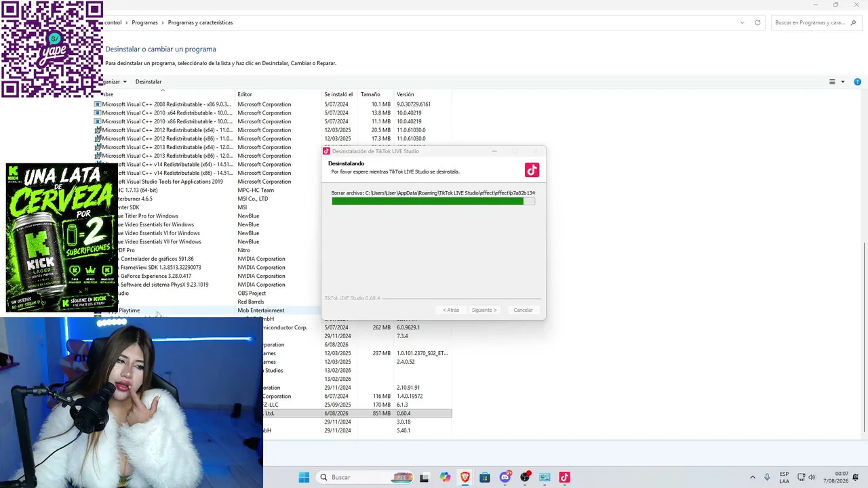The height and width of the screenshot is (488, 868).
Task: Expand the view options dropdown arrow
Action: 843,81
